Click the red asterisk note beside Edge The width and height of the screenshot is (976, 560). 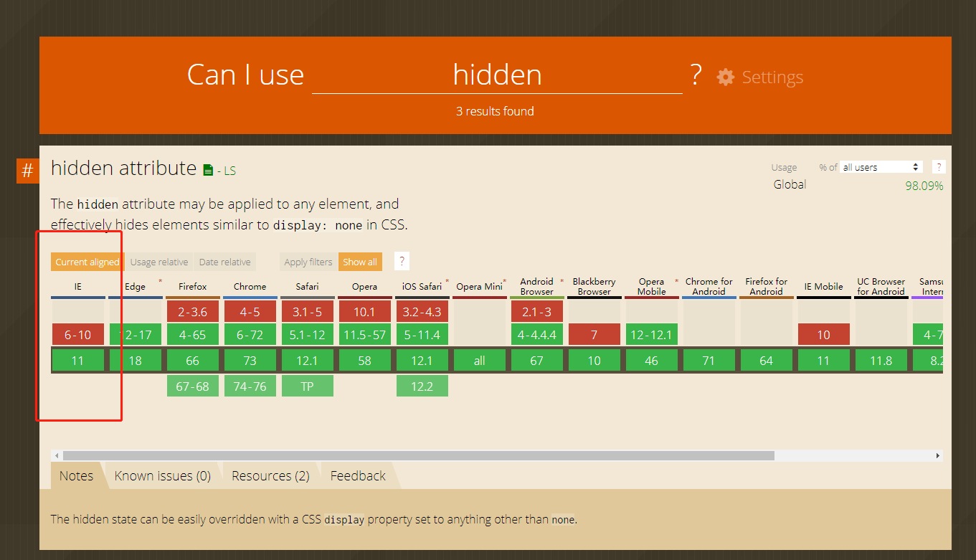160,281
